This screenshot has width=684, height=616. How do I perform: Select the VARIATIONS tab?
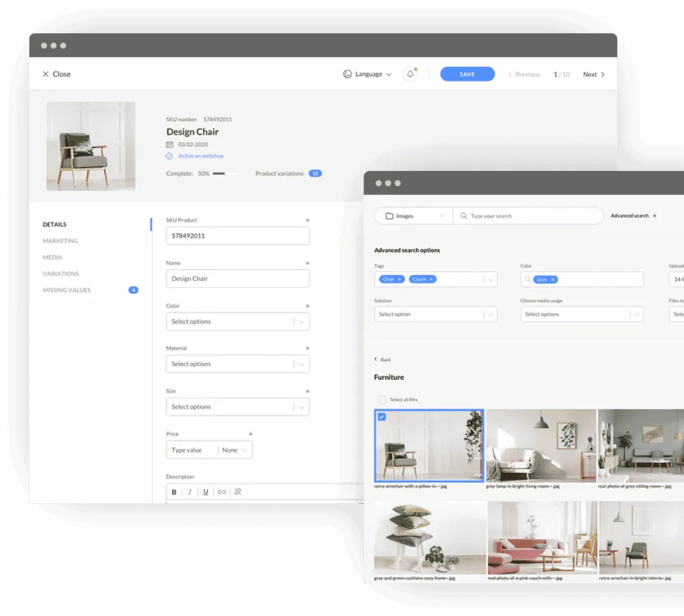coord(61,273)
